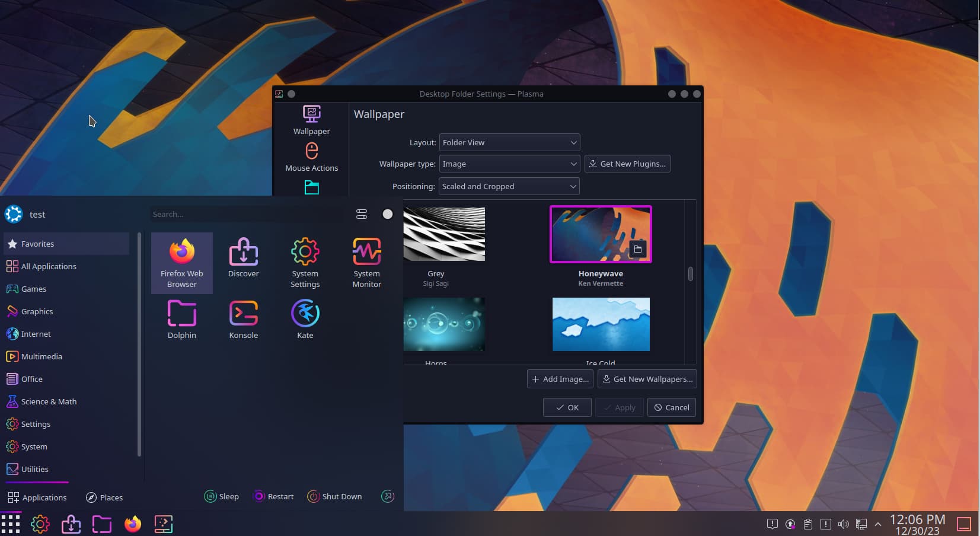
Task: Open the audio volume tray icon
Action: (x=844, y=524)
